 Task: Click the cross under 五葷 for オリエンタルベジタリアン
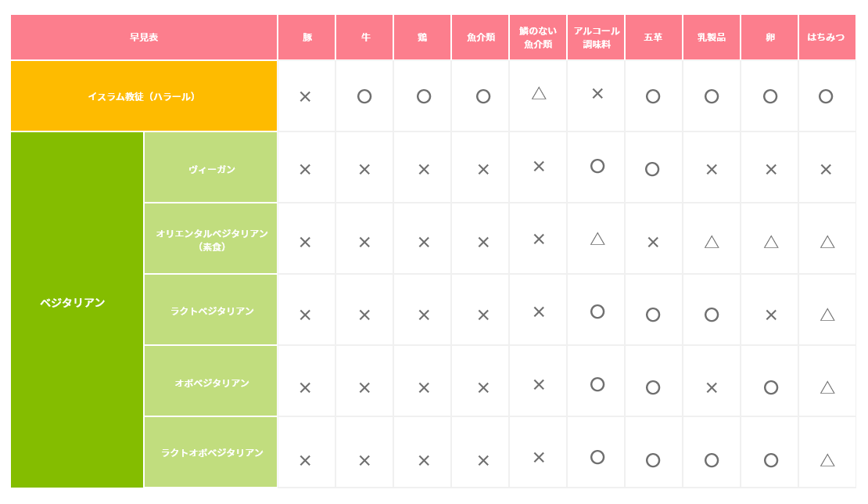(653, 243)
